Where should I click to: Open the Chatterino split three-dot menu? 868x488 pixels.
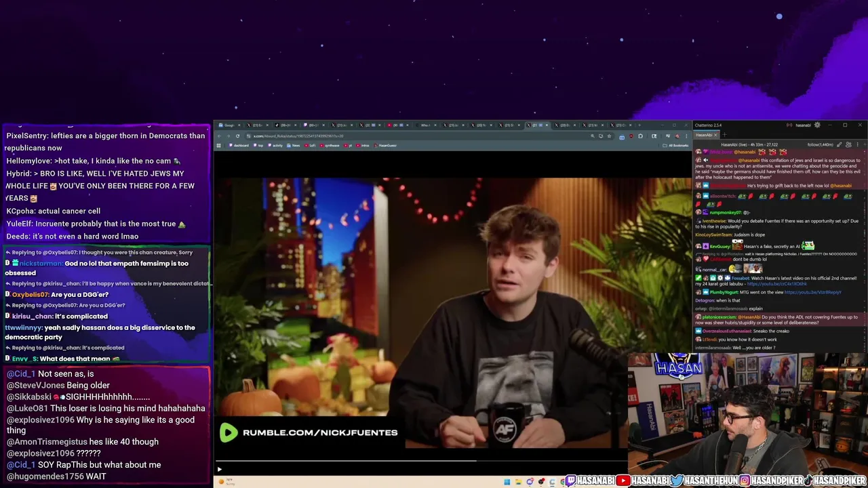coord(858,144)
